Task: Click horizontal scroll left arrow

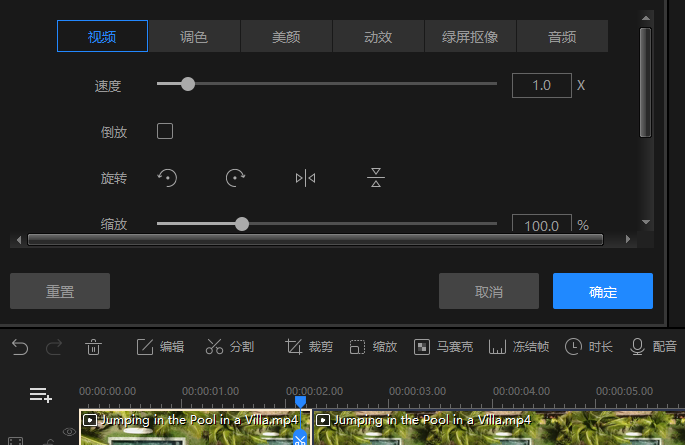Action: pyautogui.click(x=18, y=240)
